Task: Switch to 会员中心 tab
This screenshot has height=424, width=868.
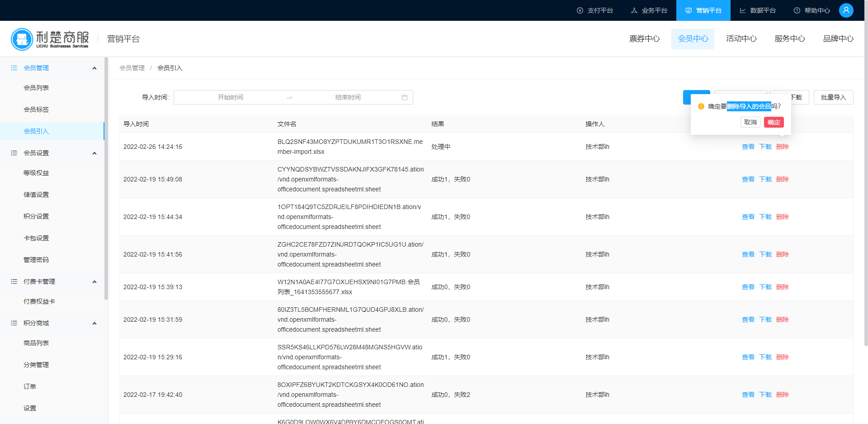Action: click(693, 39)
